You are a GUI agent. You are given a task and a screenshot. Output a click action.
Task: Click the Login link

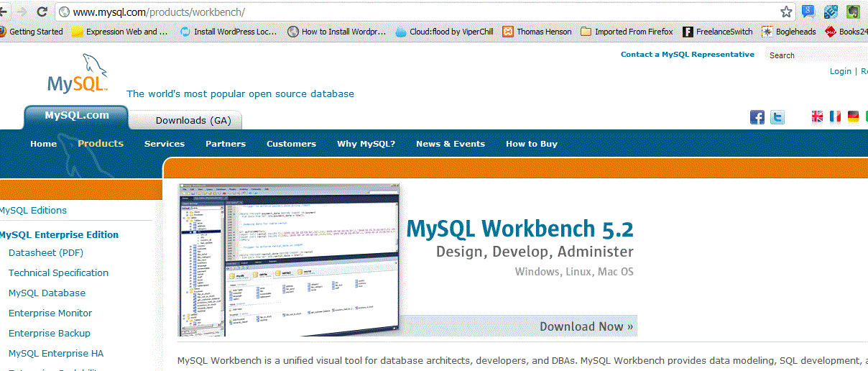[841, 71]
